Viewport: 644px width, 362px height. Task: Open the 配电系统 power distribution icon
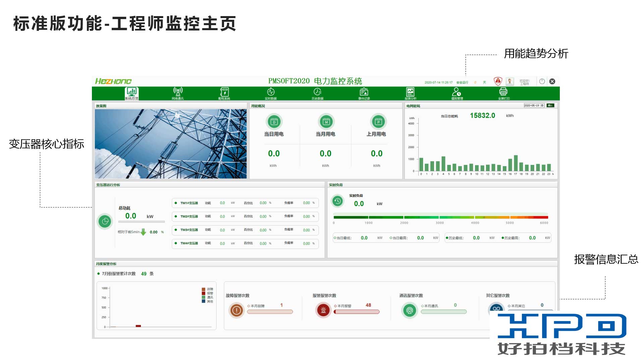(224, 93)
